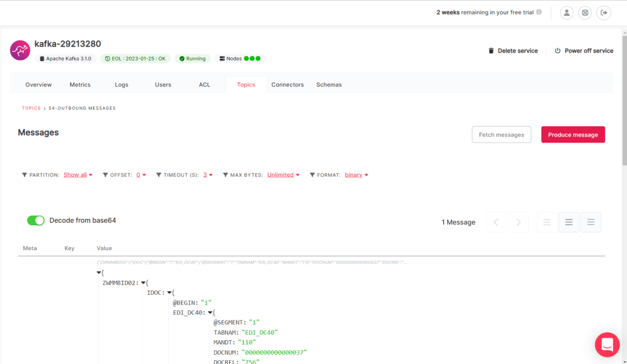The width and height of the screenshot is (627, 364).
Task: Collapse the IDOC JSON node
Action: pos(170,293)
